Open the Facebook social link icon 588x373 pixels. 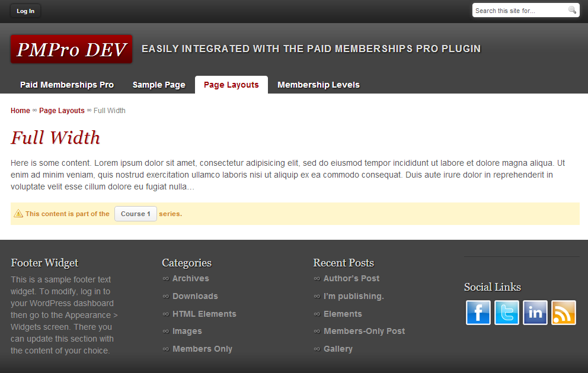[x=478, y=313]
